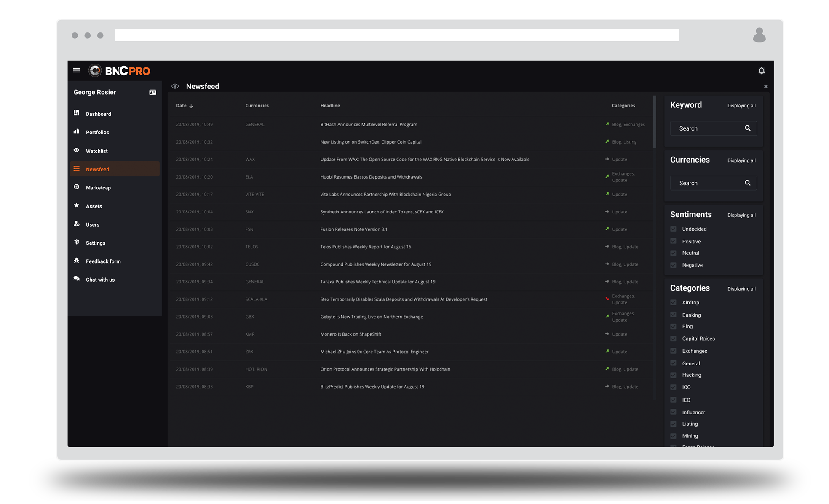The image size is (829, 504).
Task: Click the profile card icon beside George Rosier
Action: pyautogui.click(x=152, y=92)
